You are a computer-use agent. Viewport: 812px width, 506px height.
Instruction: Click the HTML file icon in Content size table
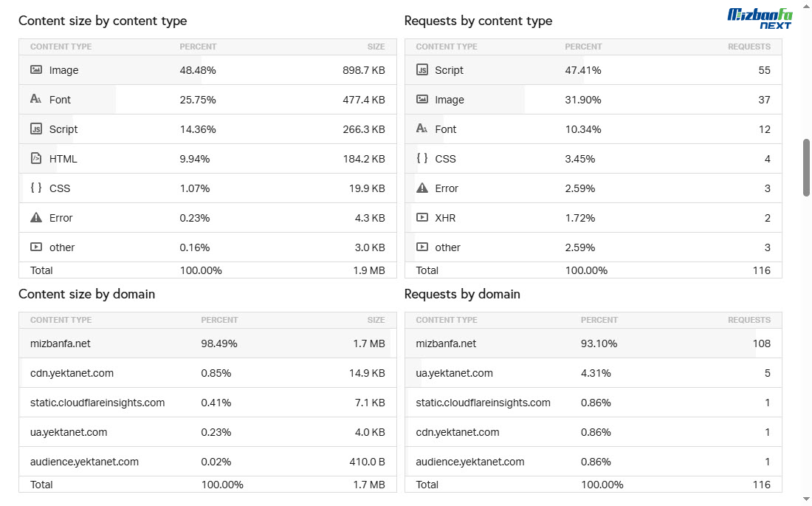click(x=35, y=158)
